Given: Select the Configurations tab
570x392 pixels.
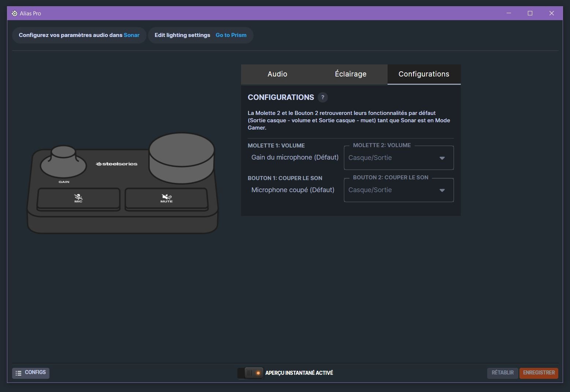Looking at the screenshot, I should (424, 74).
